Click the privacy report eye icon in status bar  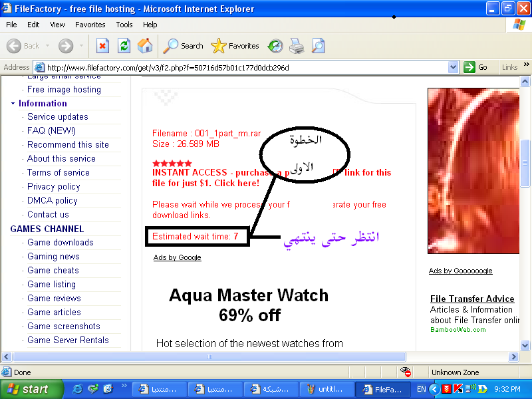406,372
